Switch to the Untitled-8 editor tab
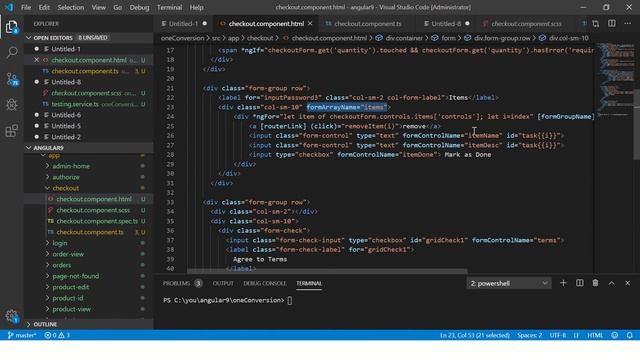Image resolution: width=640 pixels, height=360 pixels. 446,24
